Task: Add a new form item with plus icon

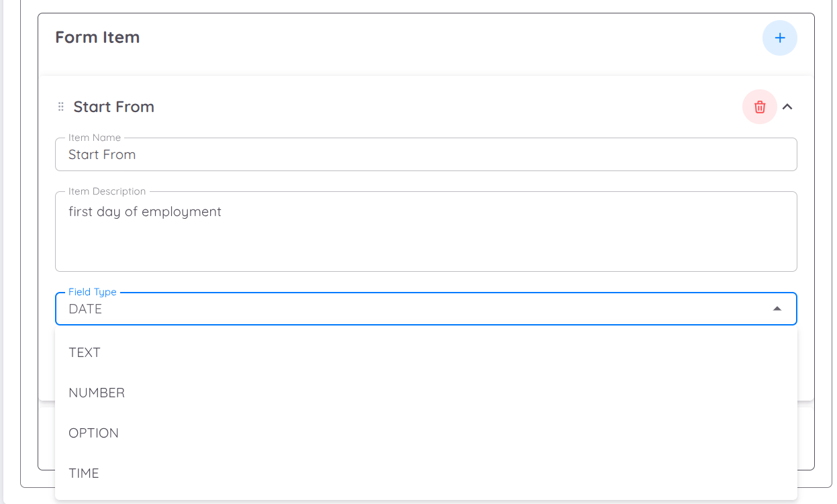Action: pos(779,38)
